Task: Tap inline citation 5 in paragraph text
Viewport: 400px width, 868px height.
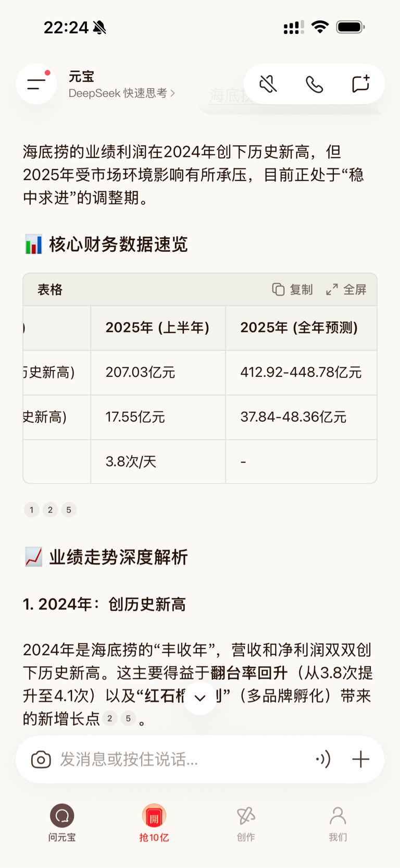Action: pos(128,718)
